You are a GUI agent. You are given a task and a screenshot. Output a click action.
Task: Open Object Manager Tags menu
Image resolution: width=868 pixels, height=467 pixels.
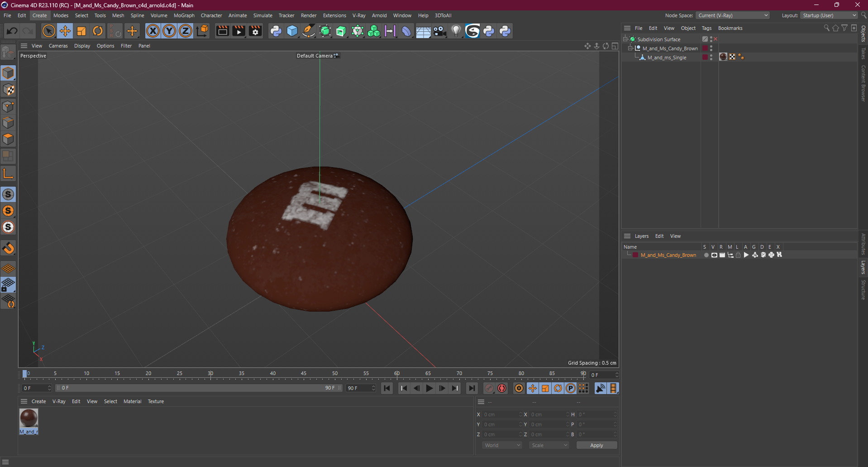point(706,28)
